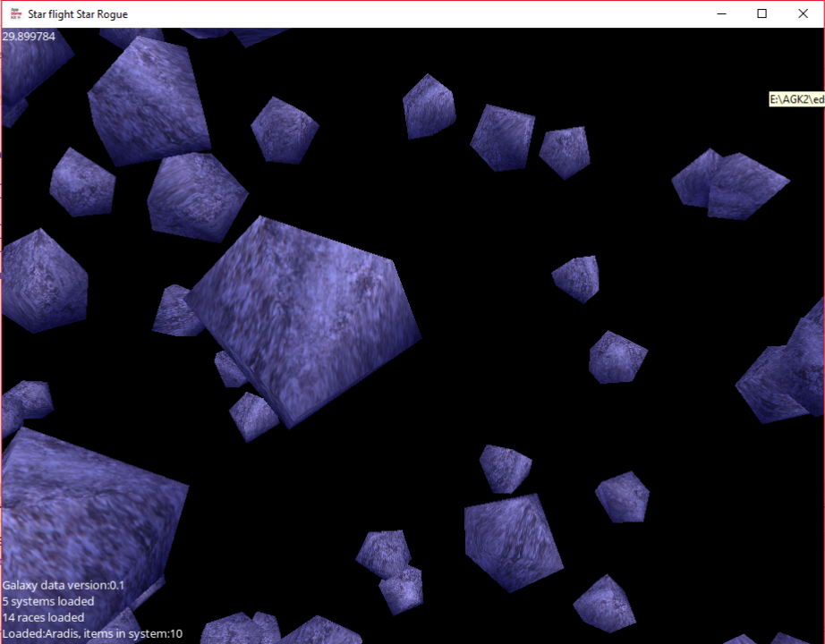Minimize the Star flight Star Rogue window
Image resolution: width=825 pixels, height=644 pixels.
[721, 14]
